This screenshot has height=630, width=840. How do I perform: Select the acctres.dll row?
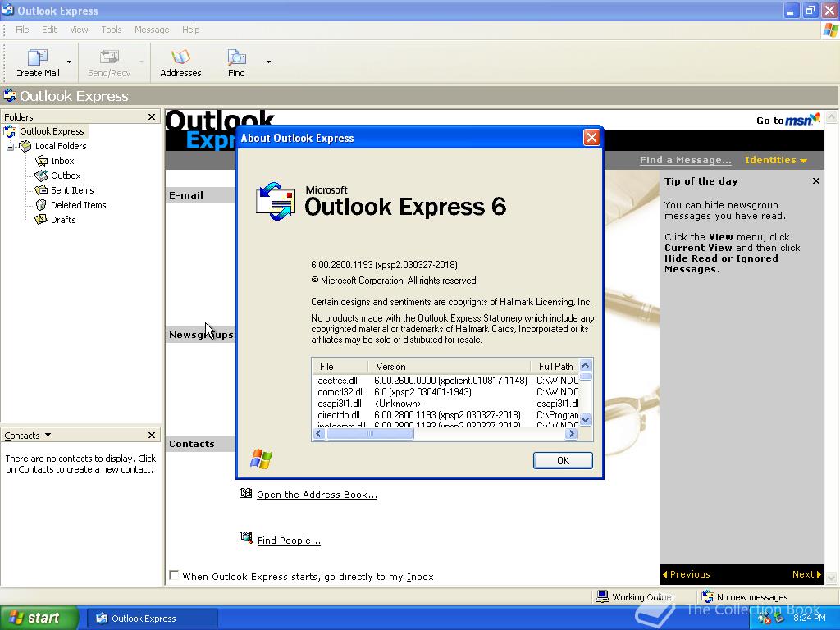click(x=445, y=381)
